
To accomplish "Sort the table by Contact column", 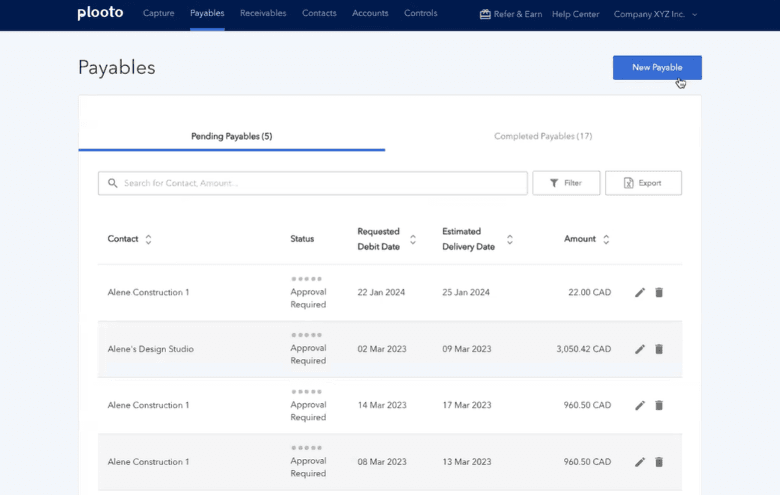I will tap(149, 239).
